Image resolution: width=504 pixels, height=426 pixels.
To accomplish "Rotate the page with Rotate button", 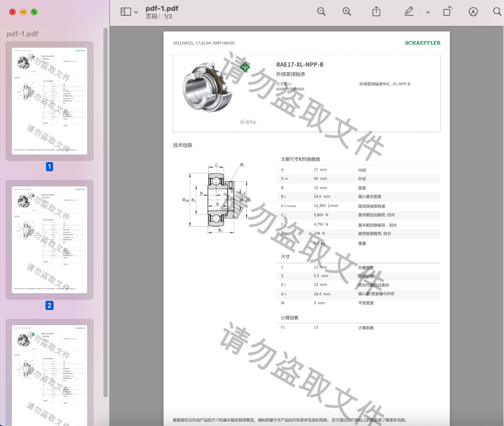I will (447, 11).
